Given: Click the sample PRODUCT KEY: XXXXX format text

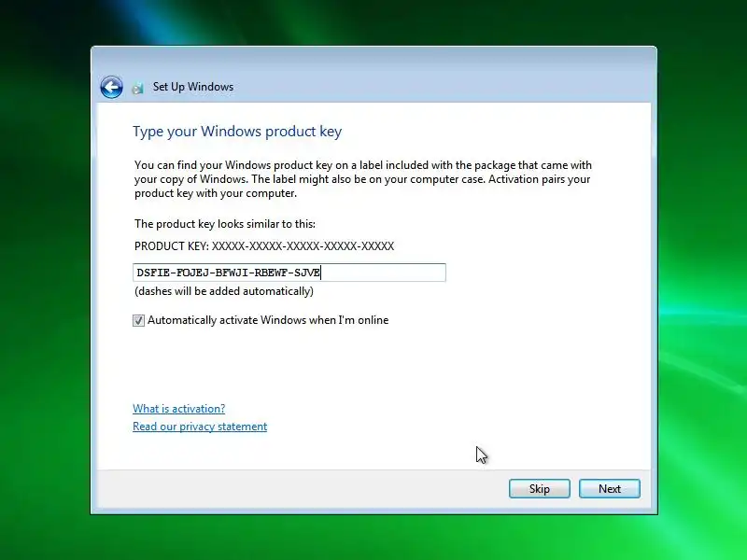Looking at the screenshot, I should coord(264,246).
